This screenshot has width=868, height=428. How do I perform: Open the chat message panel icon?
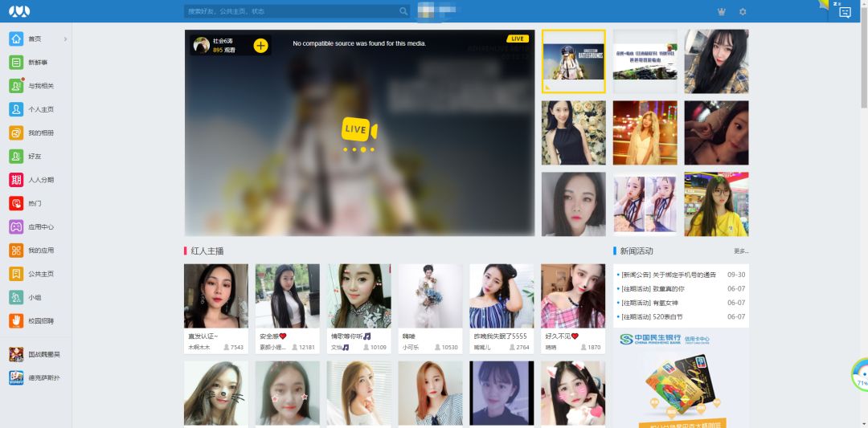(845, 12)
